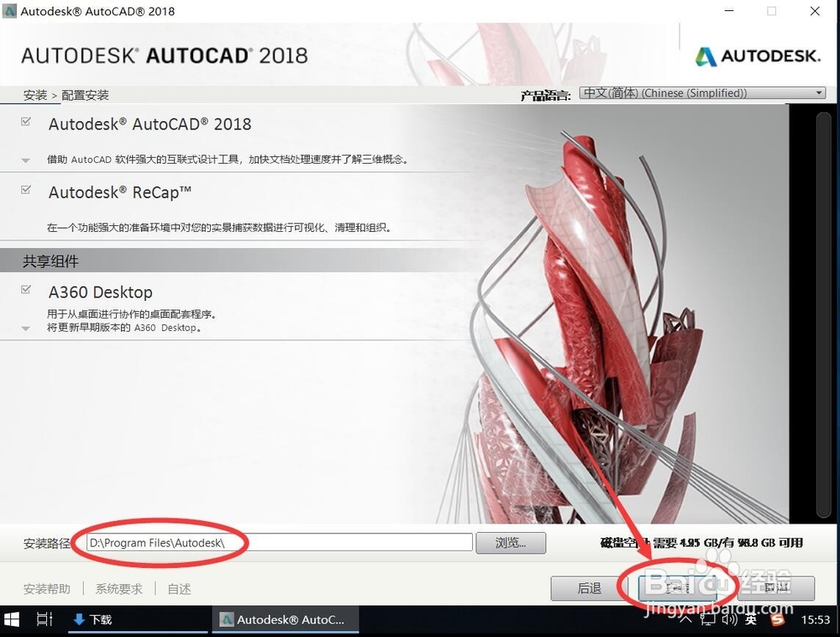This screenshot has width=840, height=637.
Task: Open the Windows Start menu
Action: 12,619
